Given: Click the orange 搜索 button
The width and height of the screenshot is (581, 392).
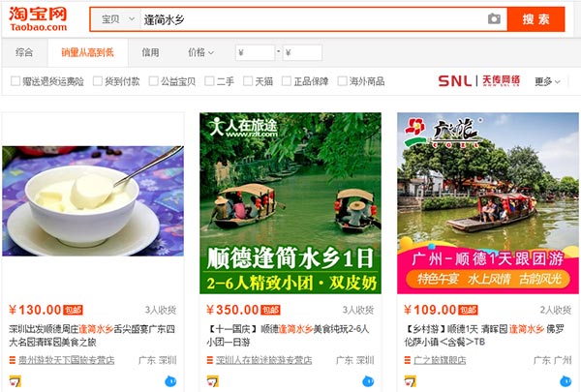Looking at the screenshot, I should (x=535, y=19).
